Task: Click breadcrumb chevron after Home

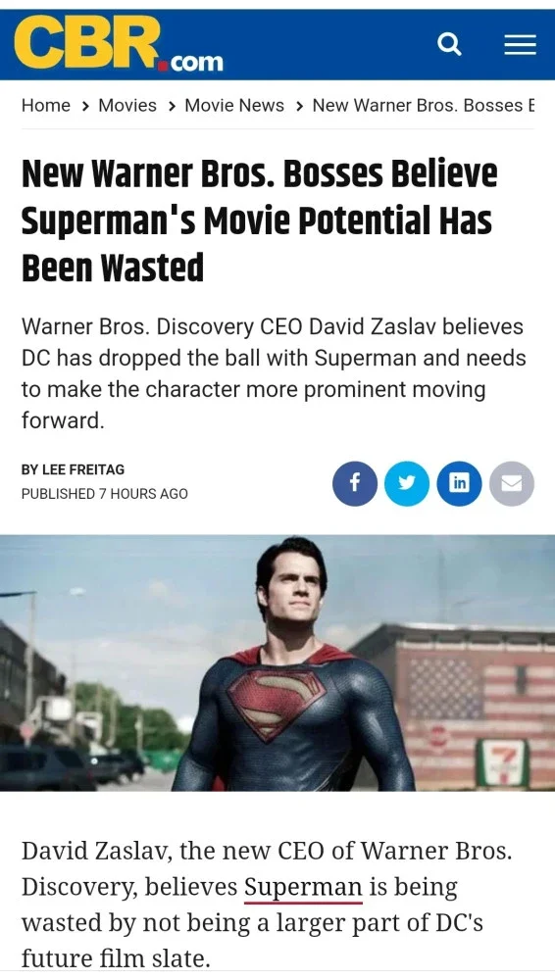Action: pyautogui.click(x=85, y=106)
